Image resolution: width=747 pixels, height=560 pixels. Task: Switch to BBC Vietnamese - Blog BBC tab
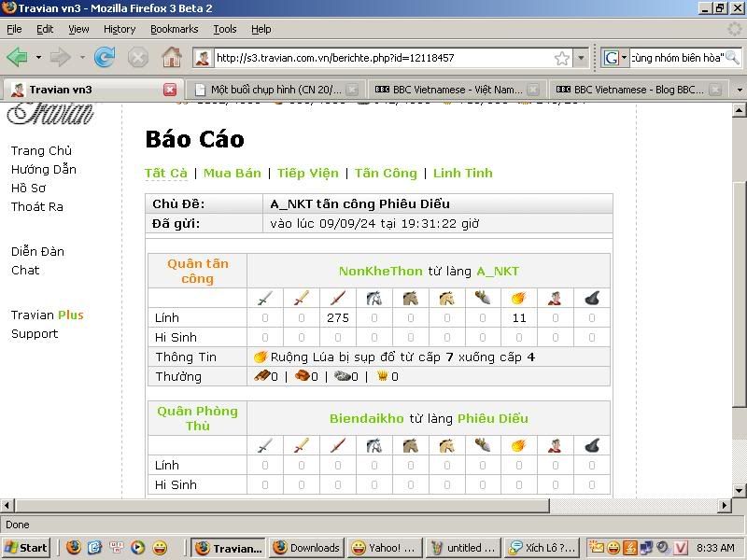(639, 90)
